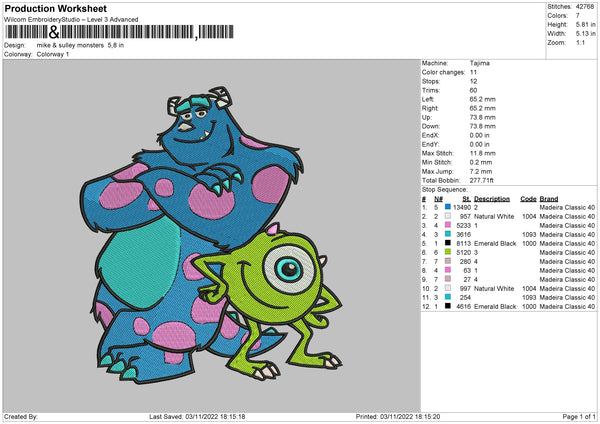This screenshot has width=600, height=424.
Task: Click the black swatch beside stitch count 8113
Action: tap(448, 243)
